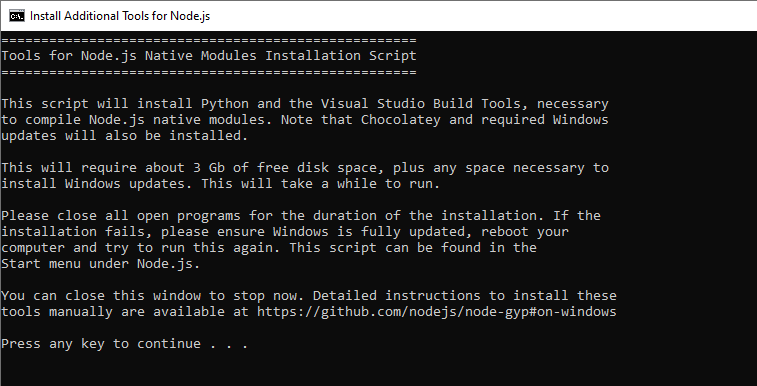
Task: Click the 'Press any key to continue' prompt
Action: (x=125, y=344)
